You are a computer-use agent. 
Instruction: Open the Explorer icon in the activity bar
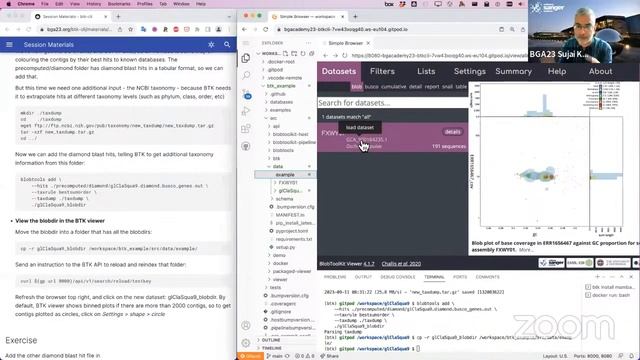tap(246, 58)
